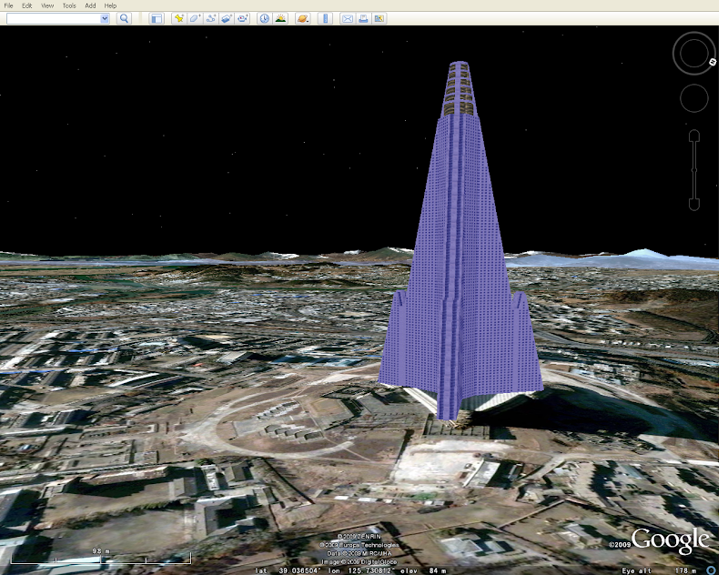Add a polygon using the toolbar icon
The image size is (728, 575).
pos(195,18)
